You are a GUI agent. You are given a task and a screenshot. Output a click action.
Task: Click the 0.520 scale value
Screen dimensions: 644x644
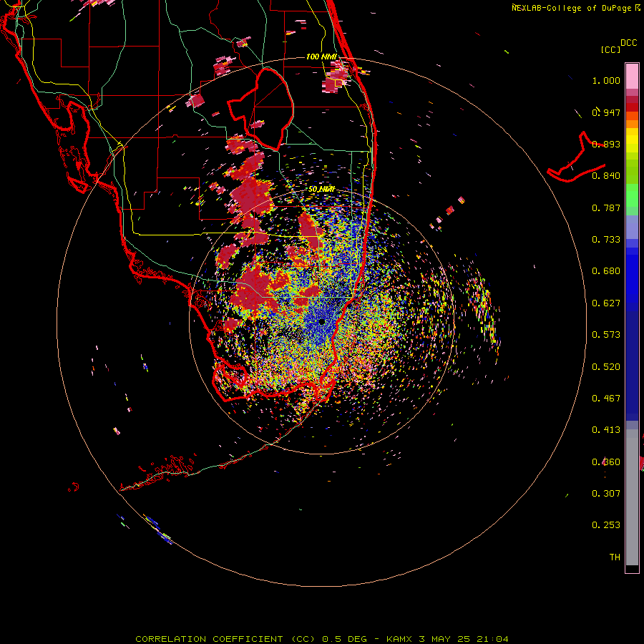click(606, 367)
